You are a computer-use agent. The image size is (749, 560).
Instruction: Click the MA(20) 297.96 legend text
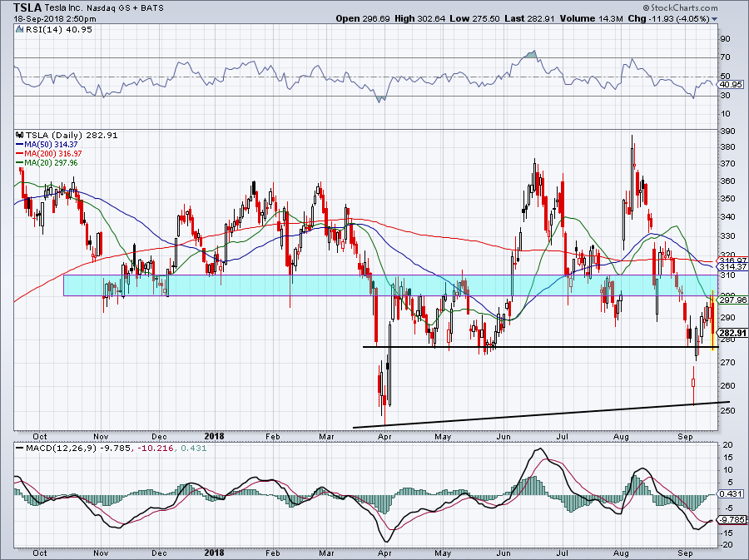click(51, 163)
